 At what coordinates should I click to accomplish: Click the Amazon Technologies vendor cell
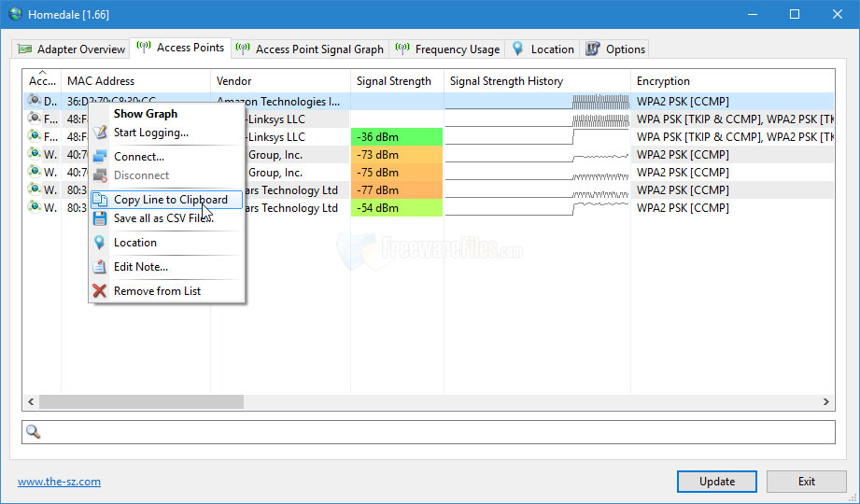[280, 101]
